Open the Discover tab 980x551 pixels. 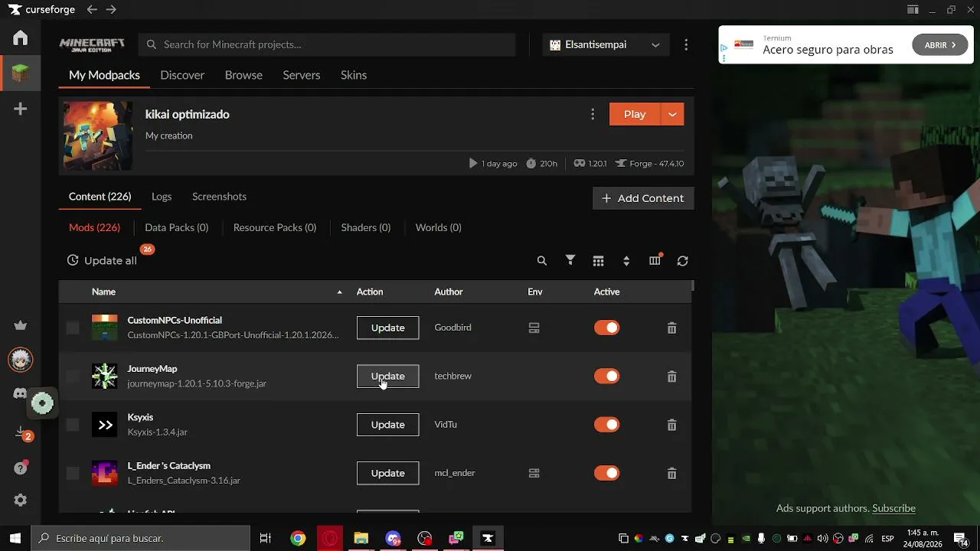[182, 75]
